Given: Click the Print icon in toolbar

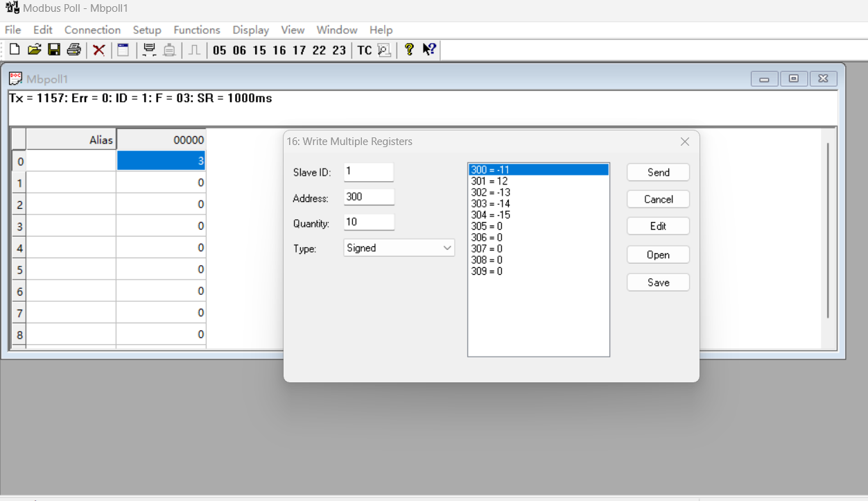Looking at the screenshot, I should tap(73, 50).
